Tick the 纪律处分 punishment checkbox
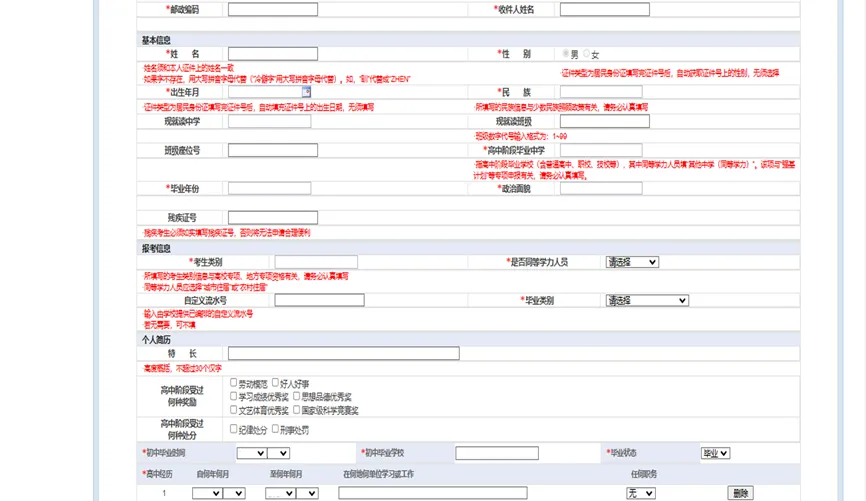The width and height of the screenshot is (866, 501). click(x=234, y=429)
